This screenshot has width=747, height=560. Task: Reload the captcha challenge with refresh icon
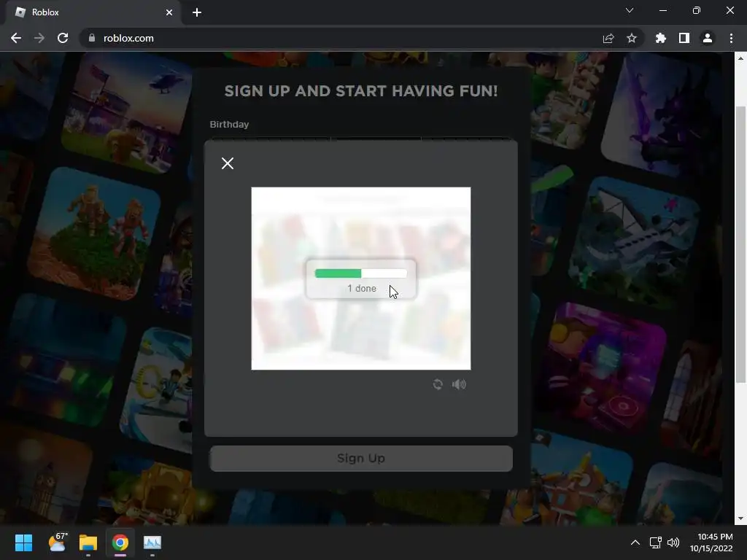pyautogui.click(x=438, y=384)
